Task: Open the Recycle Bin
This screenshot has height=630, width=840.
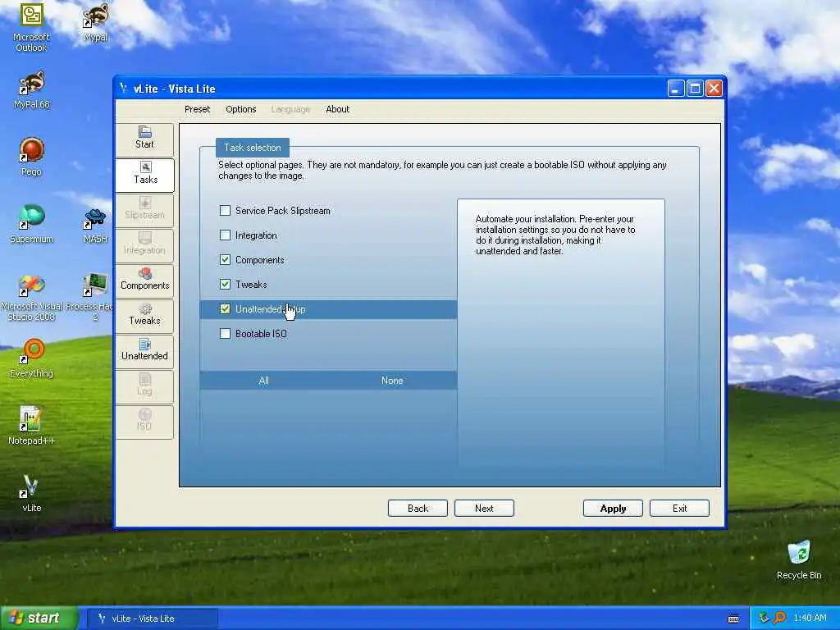Action: 799,560
